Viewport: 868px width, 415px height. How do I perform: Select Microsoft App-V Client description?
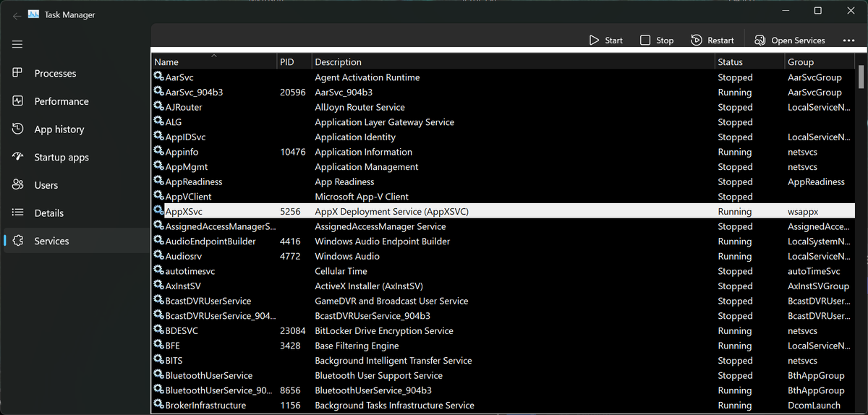tap(362, 197)
